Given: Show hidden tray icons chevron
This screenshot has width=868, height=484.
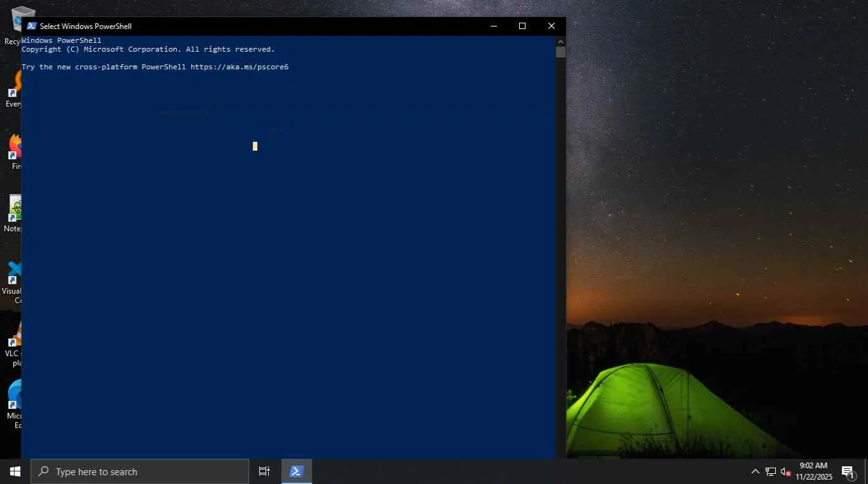Looking at the screenshot, I should tap(755, 471).
